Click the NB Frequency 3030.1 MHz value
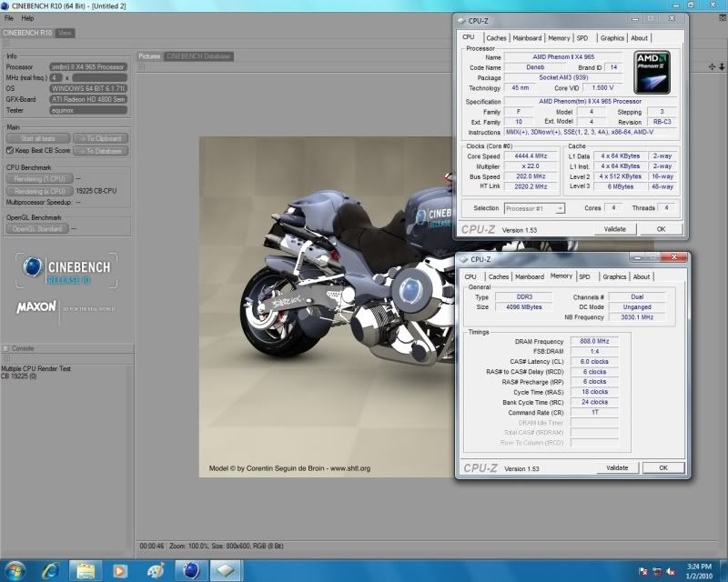The image size is (728, 582). [637, 317]
